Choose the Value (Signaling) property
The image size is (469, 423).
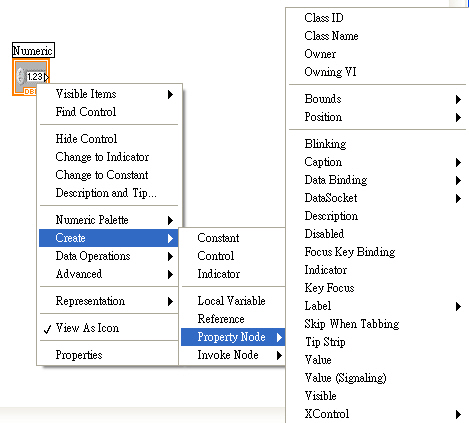tap(377, 378)
